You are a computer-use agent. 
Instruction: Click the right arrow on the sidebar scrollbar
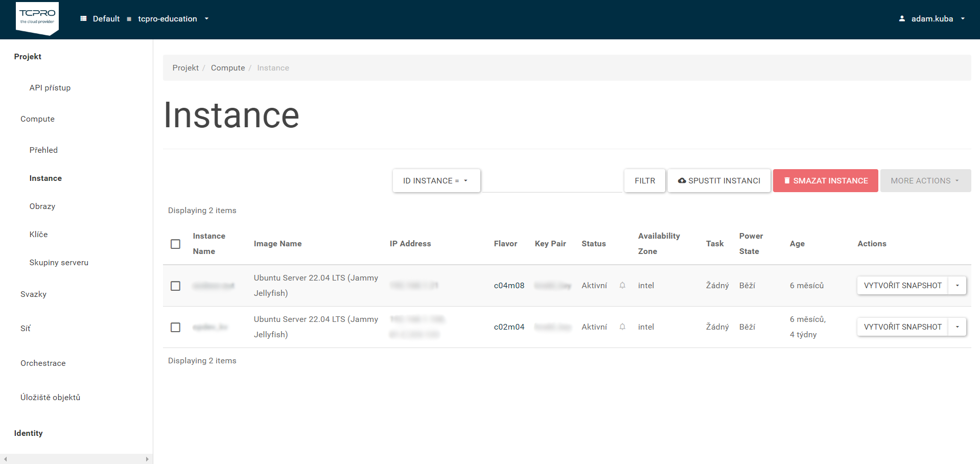147,459
